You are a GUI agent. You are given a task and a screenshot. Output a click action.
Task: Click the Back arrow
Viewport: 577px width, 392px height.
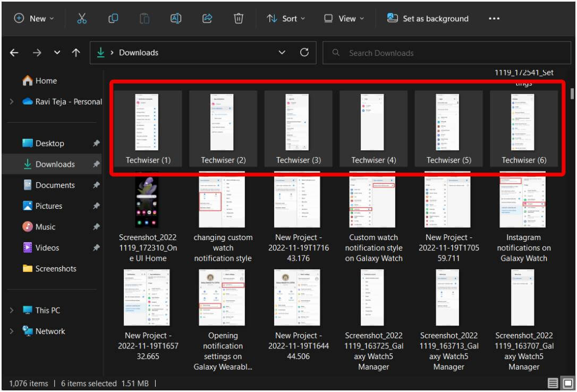tap(14, 53)
